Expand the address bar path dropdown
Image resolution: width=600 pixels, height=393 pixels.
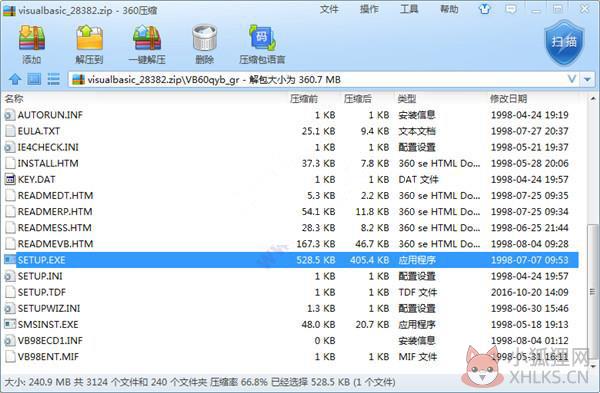point(572,79)
